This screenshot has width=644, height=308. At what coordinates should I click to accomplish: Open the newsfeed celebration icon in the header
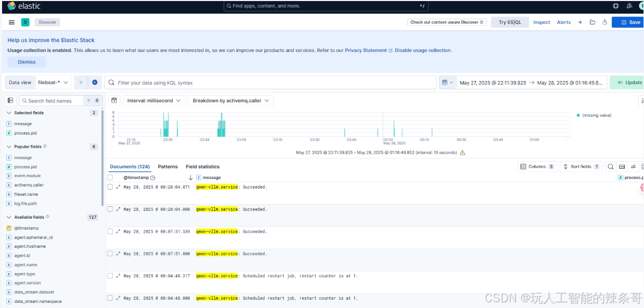pos(629,6)
